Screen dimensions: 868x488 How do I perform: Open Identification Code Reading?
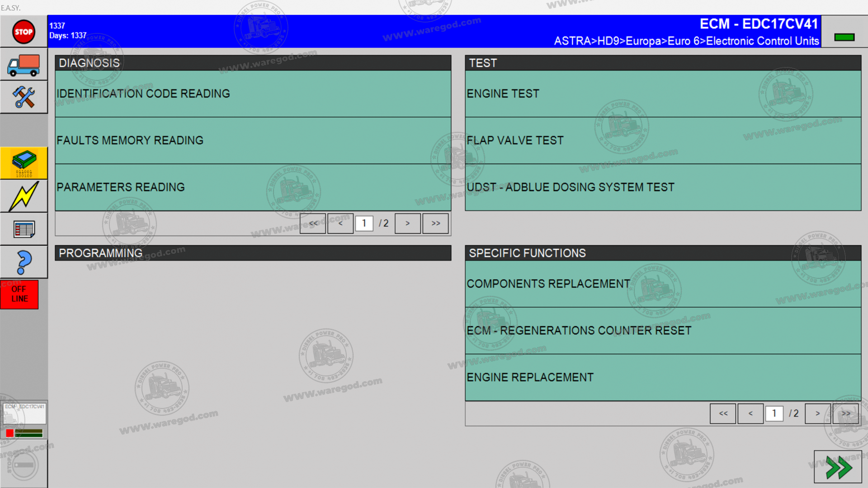[x=253, y=94]
